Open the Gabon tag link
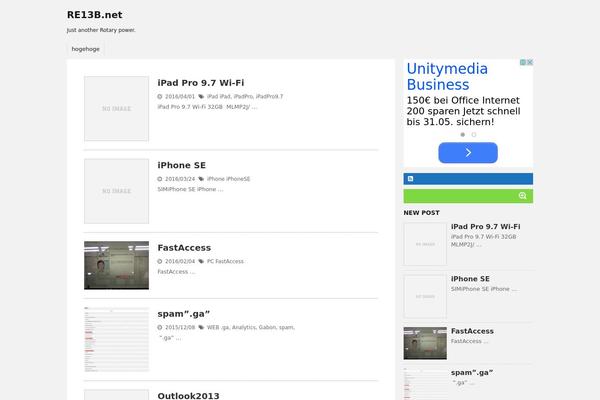 (x=267, y=327)
